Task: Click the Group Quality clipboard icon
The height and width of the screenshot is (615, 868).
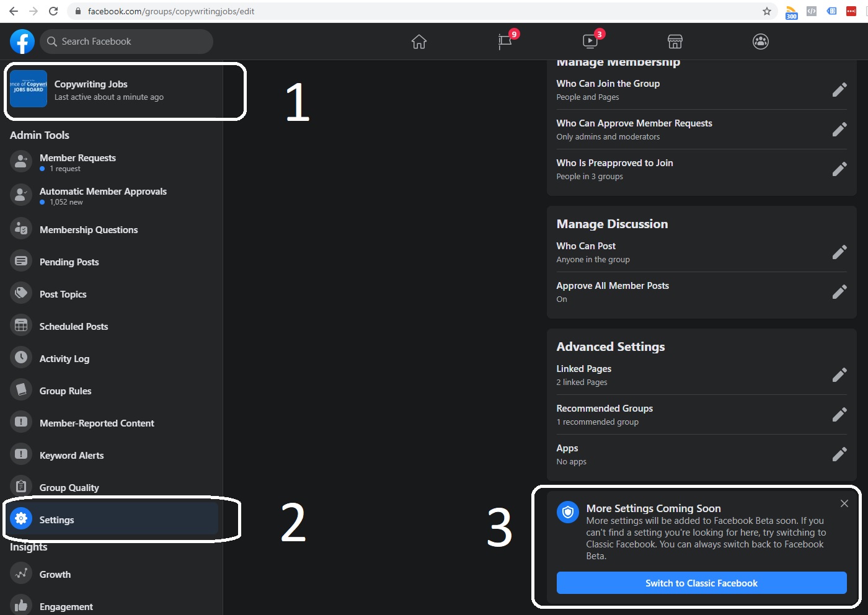Action: click(x=21, y=486)
